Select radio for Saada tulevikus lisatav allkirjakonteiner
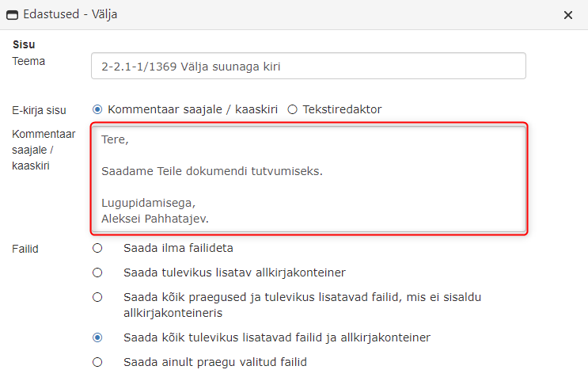This screenshot has width=588, height=385. coord(97,273)
